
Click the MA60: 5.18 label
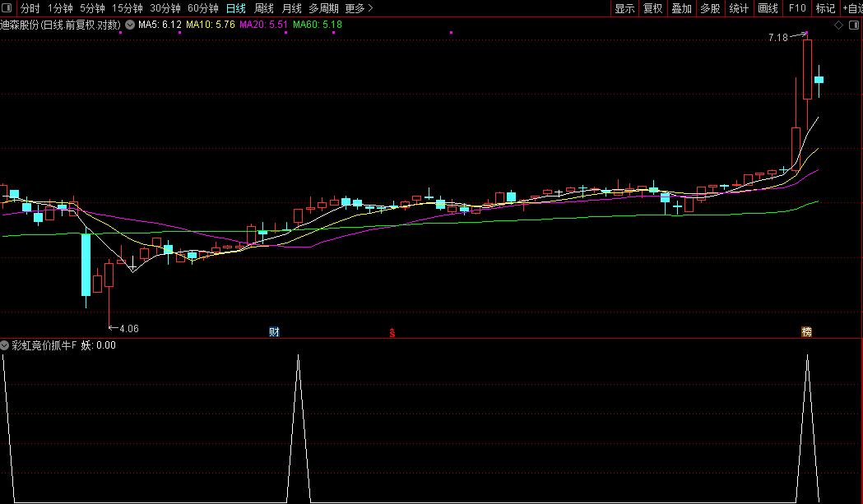(x=318, y=25)
